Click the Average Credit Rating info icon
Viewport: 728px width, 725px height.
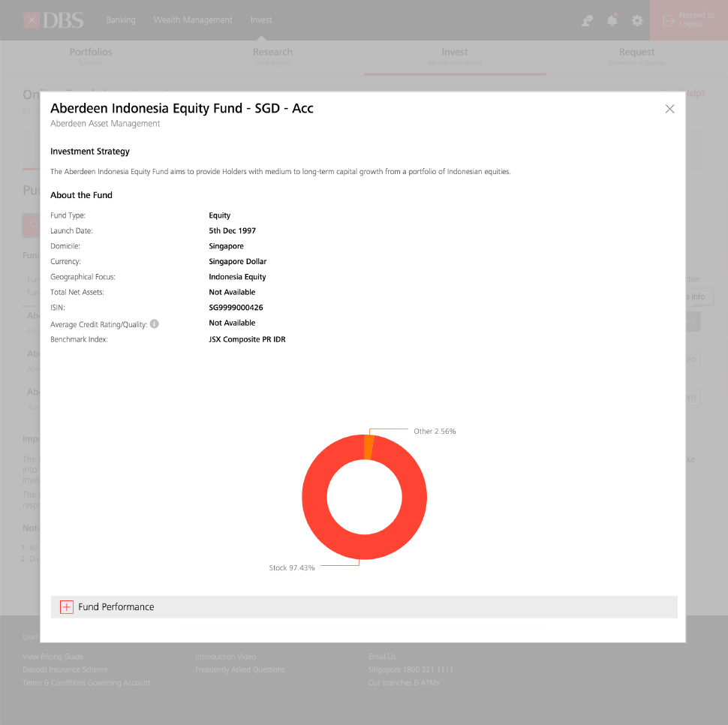point(155,324)
